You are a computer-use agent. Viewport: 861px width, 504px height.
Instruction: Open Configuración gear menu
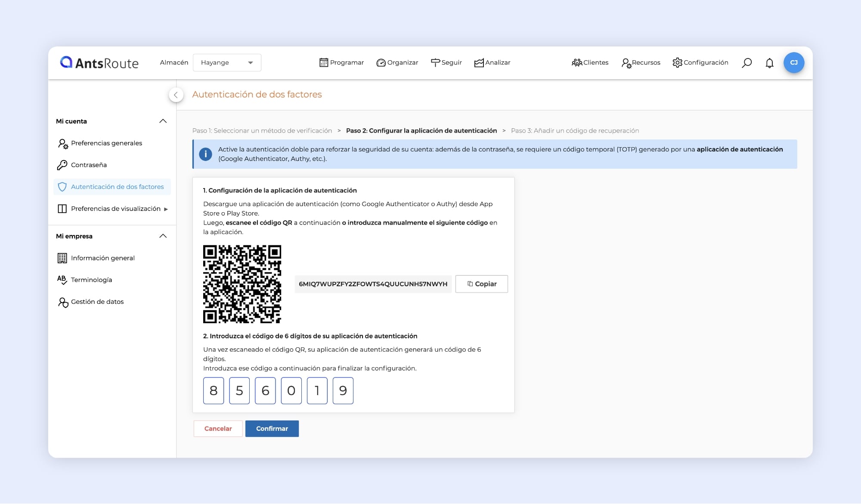click(x=700, y=63)
